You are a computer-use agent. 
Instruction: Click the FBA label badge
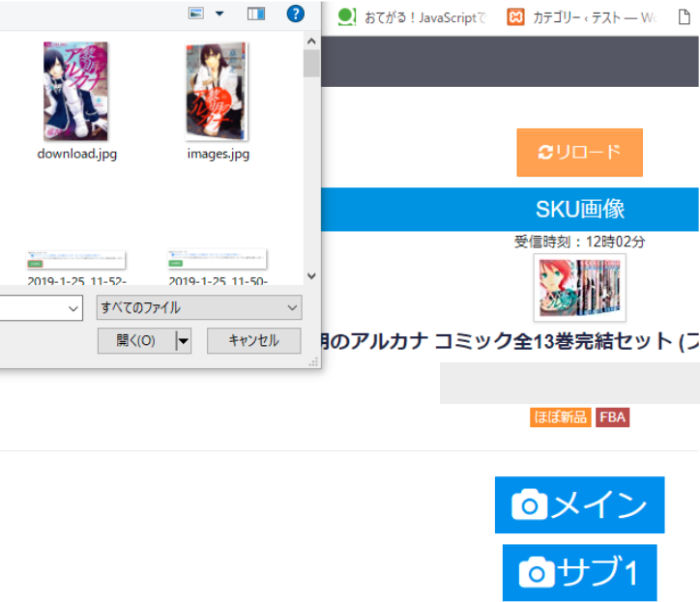click(612, 417)
